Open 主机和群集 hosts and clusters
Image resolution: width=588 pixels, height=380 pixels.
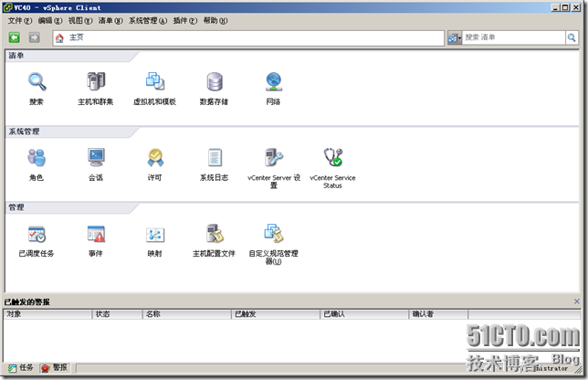[96, 81]
